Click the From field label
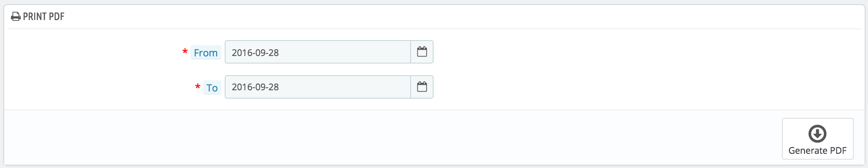The height and width of the screenshot is (168, 868). [206, 53]
